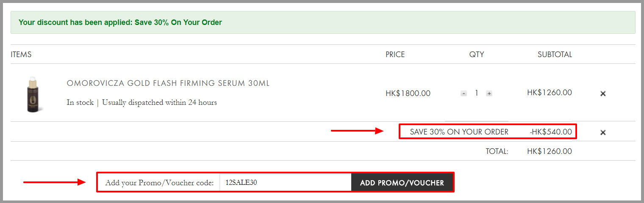Image resolution: width=644 pixels, height=203 pixels.
Task: Click the ITEMS column header
Action: [21, 55]
